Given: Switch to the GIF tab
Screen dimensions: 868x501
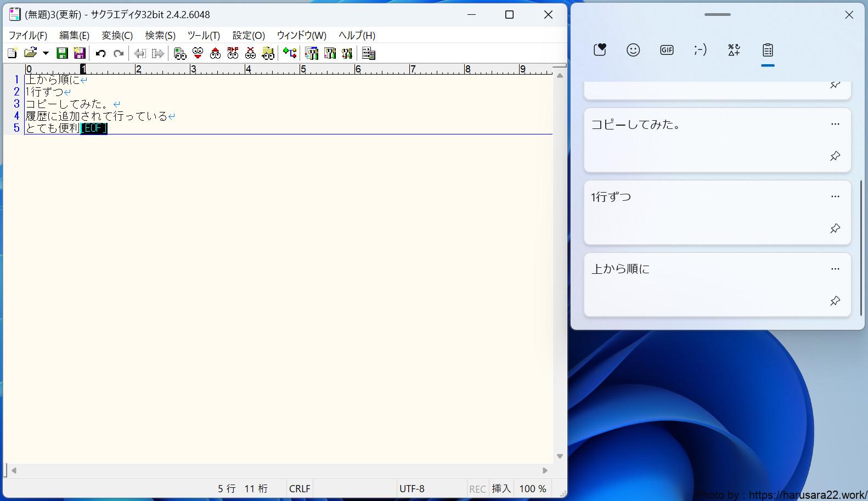Looking at the screenshot, I should [x=667, y=50].
